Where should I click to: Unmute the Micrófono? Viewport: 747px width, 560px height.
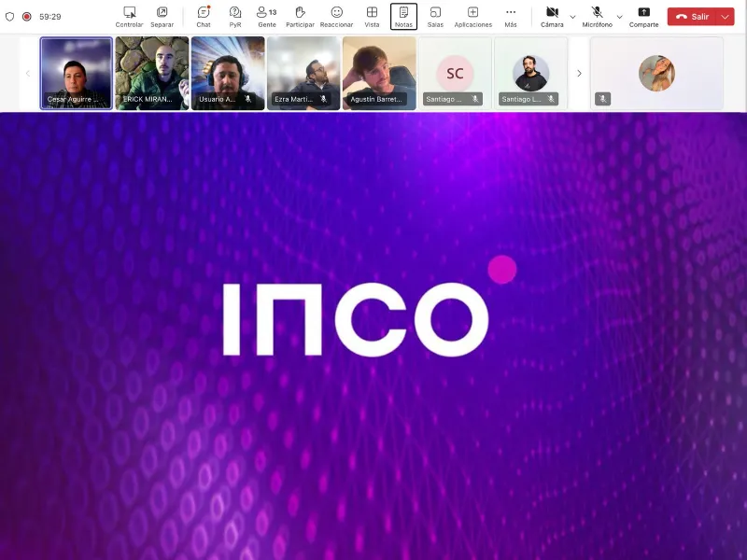[597, 16]
